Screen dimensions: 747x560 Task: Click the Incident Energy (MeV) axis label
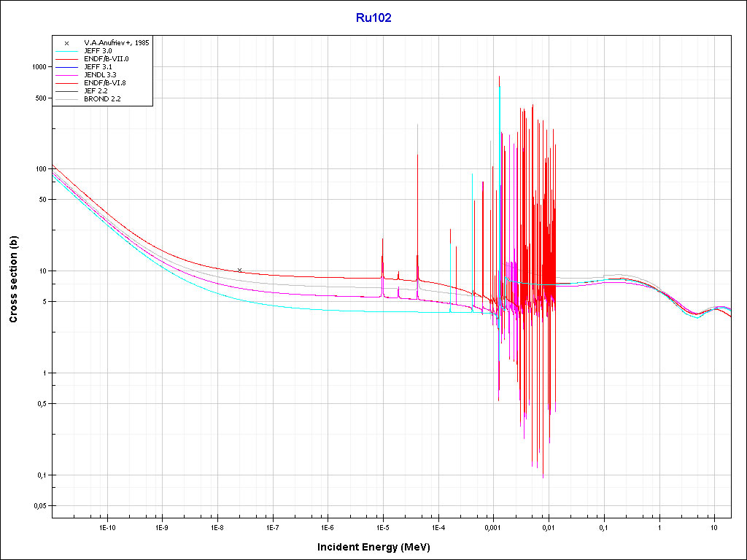(x=379, y=547)
